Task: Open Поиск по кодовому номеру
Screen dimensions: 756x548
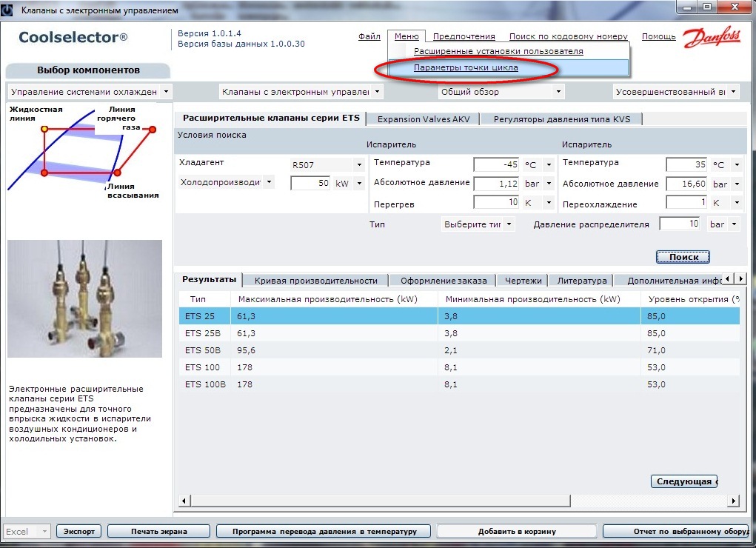Action: coord(569,36)
